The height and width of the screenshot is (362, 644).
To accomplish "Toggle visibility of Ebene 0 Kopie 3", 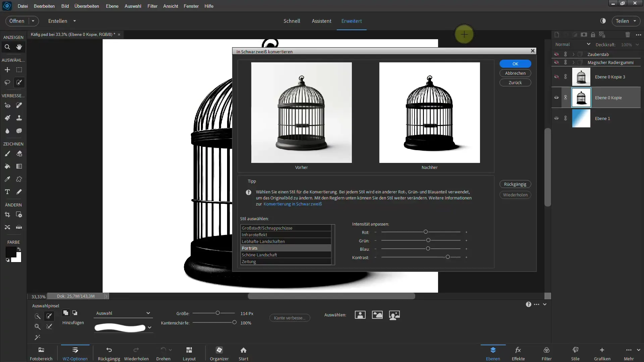I will click(556, 76).
